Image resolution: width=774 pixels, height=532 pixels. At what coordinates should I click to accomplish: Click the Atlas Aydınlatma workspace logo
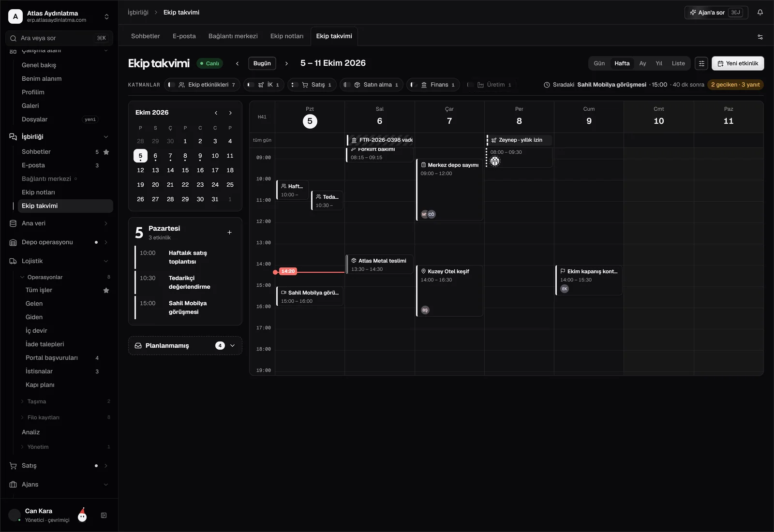pos(15,16)
